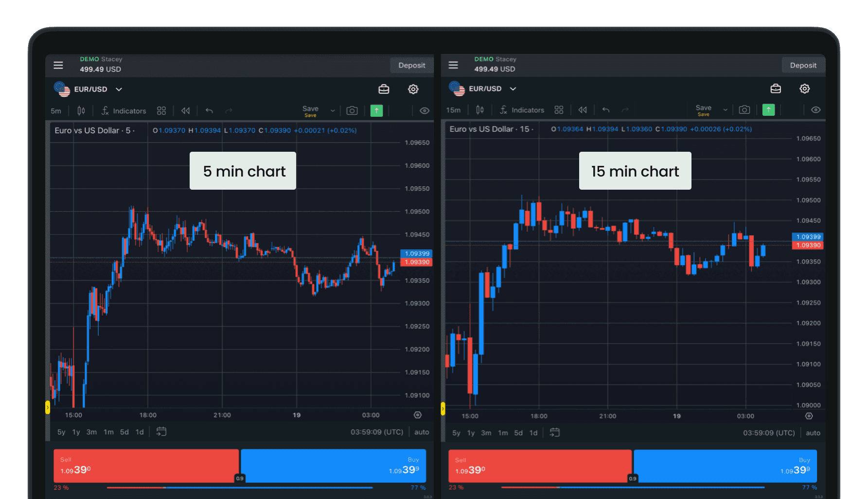Click the undo arrow on the 5-minute chart

click(x=209, y=110)
